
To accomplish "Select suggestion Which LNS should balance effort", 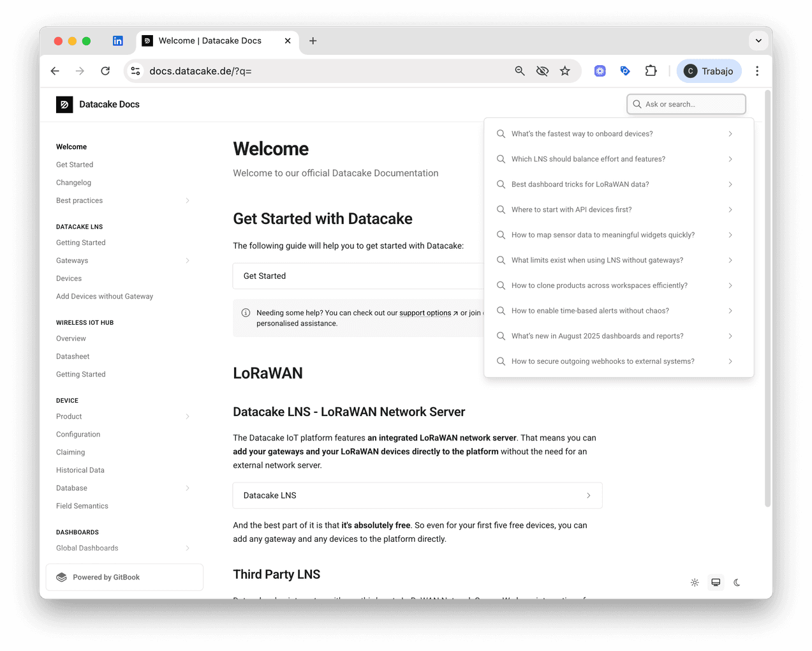I will coord(619,159).
